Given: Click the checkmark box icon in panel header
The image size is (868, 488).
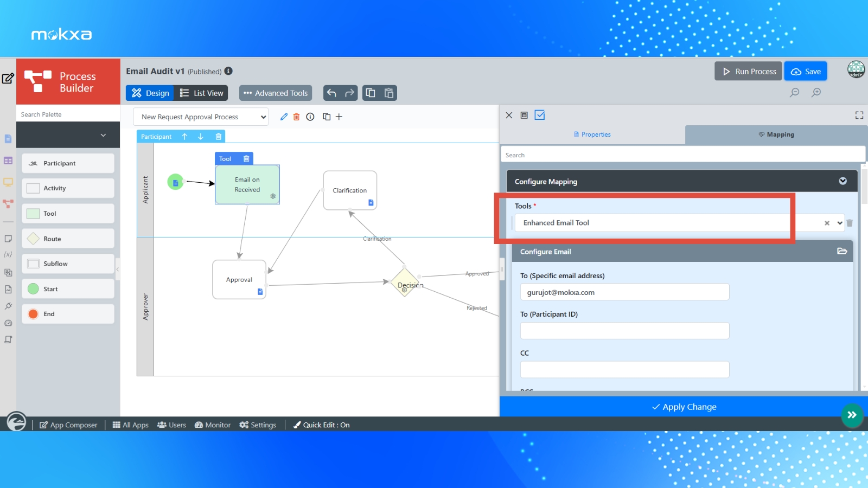Looking at the screenshot, I should tap(540, 115).
